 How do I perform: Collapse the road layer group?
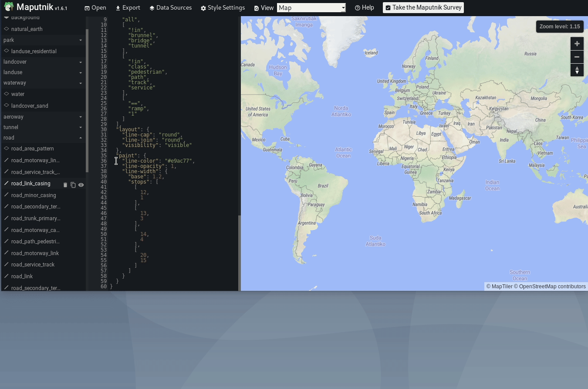pyautogui.click(x=80, y=138)
